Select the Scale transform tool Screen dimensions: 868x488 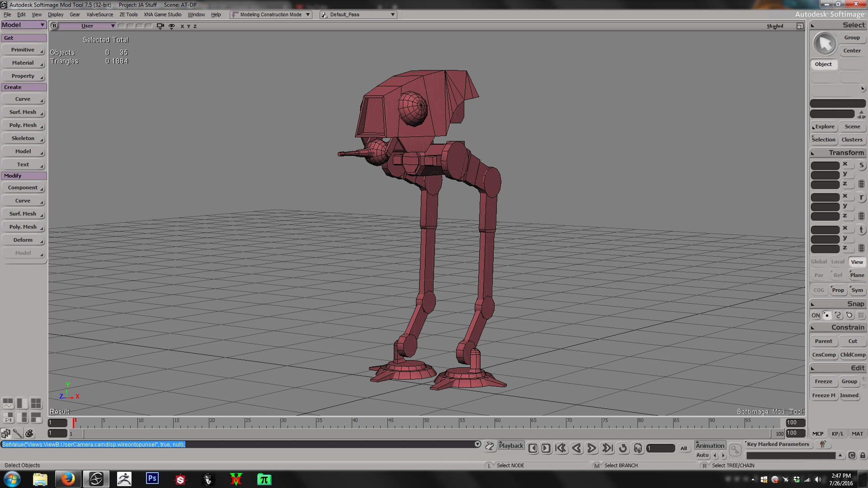861,165
